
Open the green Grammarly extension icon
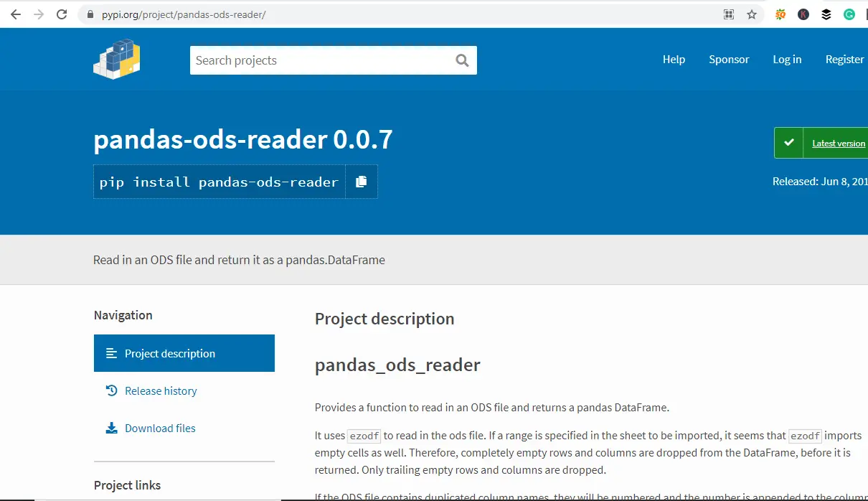849,14
